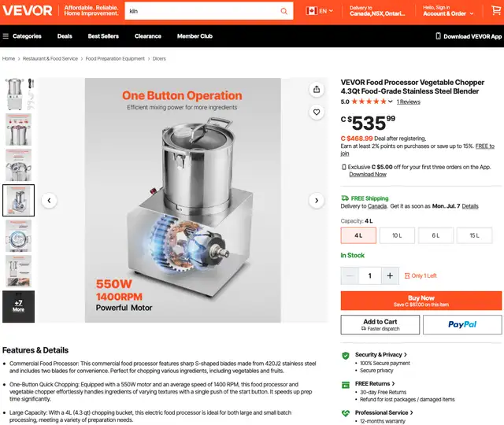The height and width of the screenshot is (425, 504).
Task: Click the Buy Now button
Action: point(421,301)
